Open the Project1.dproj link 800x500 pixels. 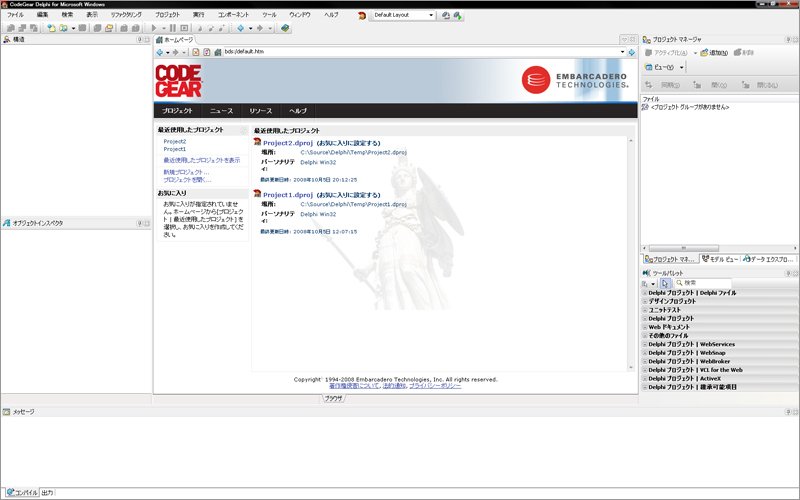point(288,195)
